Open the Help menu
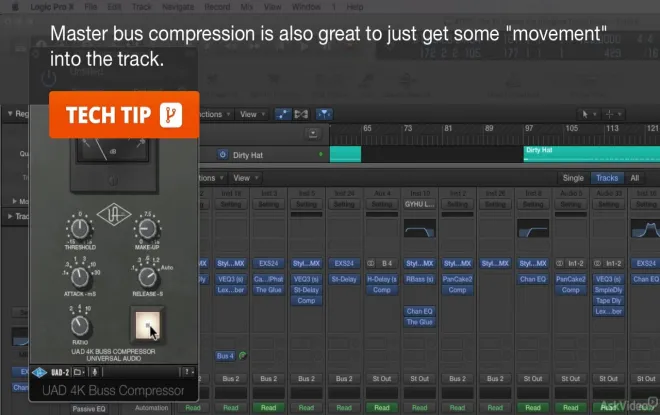The height and width of the screenshot is (415, 660). [x=355, y=7]
